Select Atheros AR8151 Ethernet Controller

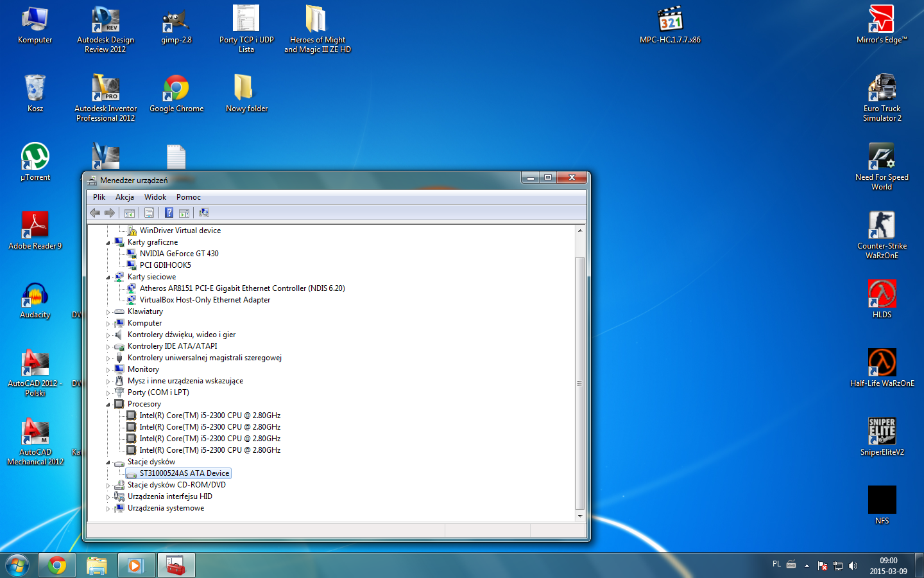click(x=243, y=288)
